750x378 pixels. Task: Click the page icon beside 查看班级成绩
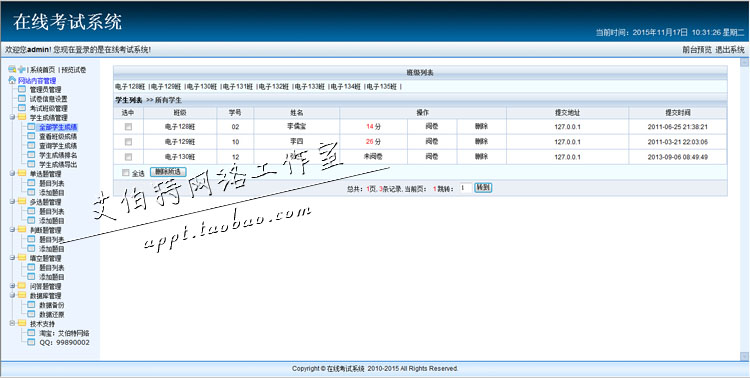click(31, 136)
